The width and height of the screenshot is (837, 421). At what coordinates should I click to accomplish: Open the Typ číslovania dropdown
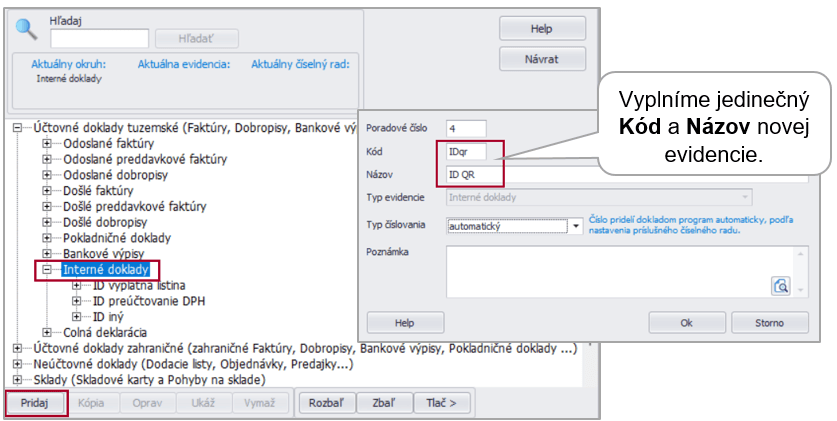[575, 227]
